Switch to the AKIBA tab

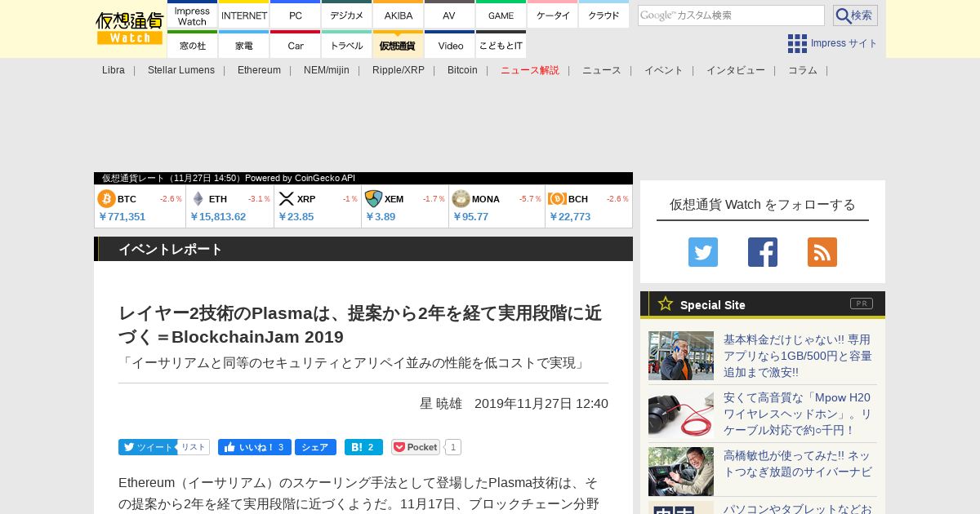[399, 15]
